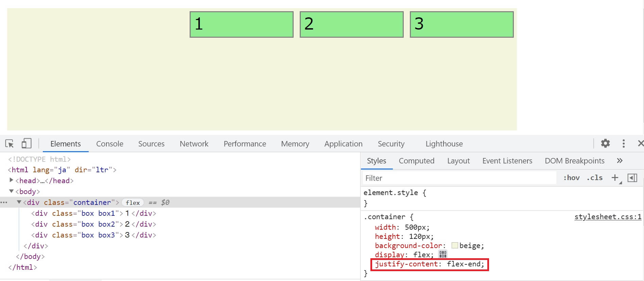Show more tabs in the Styles pane
644x281 pixels.
click(620, 161)
